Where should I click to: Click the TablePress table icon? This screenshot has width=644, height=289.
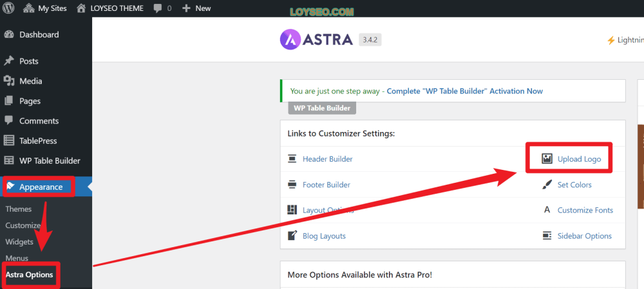pyautogui.click(x=8, y=140)
